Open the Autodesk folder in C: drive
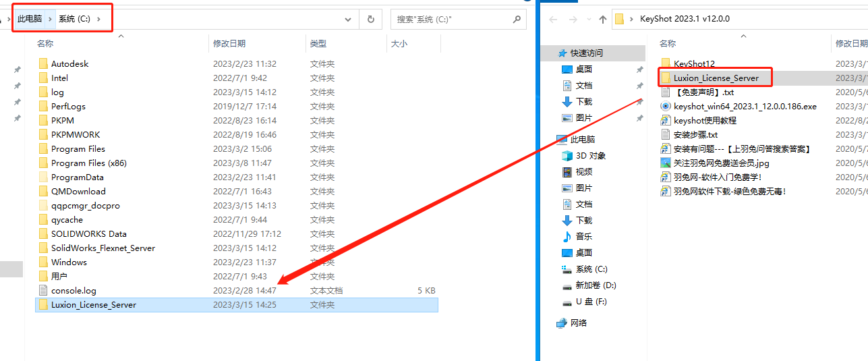 point(69,63)
